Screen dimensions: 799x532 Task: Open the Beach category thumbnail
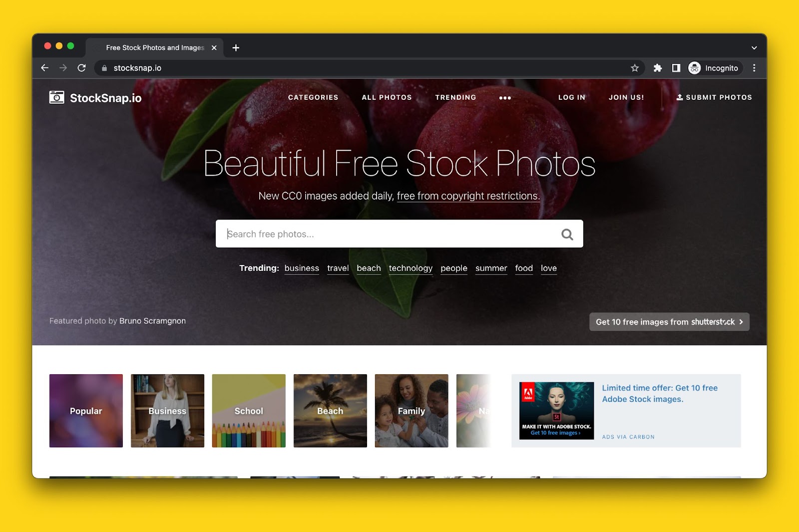coord(330,411)
